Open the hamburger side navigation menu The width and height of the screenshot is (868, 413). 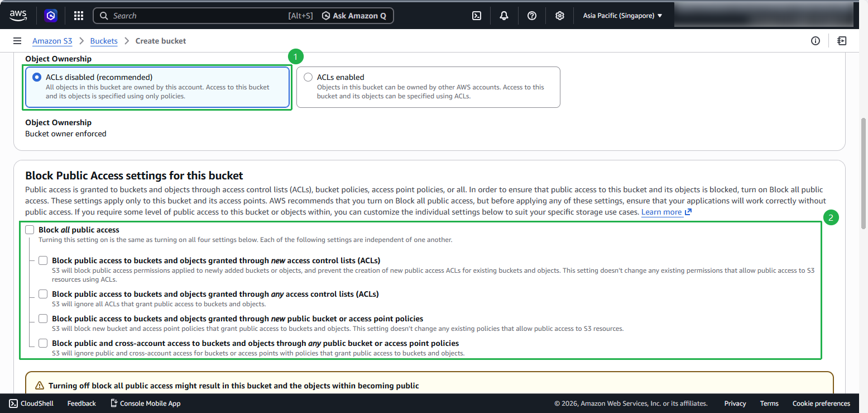[x=17, y=41]
